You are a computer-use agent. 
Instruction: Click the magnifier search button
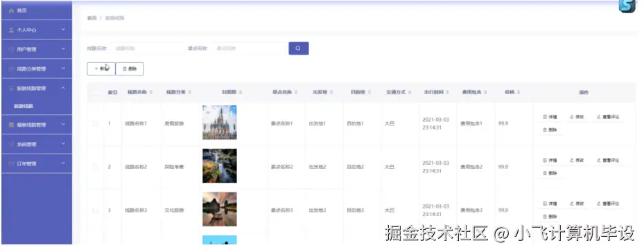[x=299, y=48]
